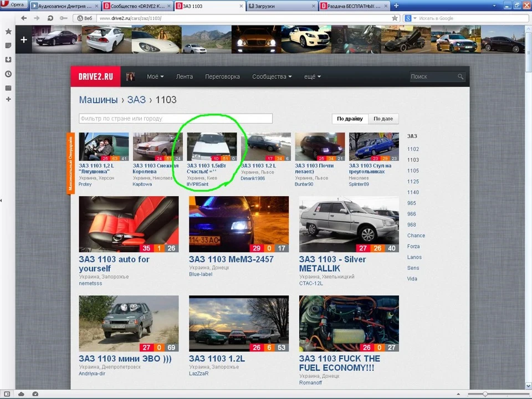Close the Аудиозаписи Дмитрия tab

(96, 6)
